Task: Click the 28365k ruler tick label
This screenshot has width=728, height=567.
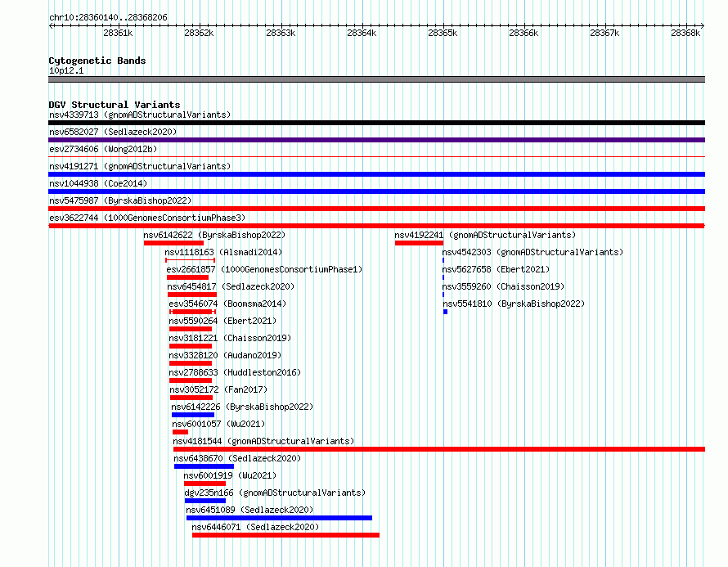Action: pos(443,33)
